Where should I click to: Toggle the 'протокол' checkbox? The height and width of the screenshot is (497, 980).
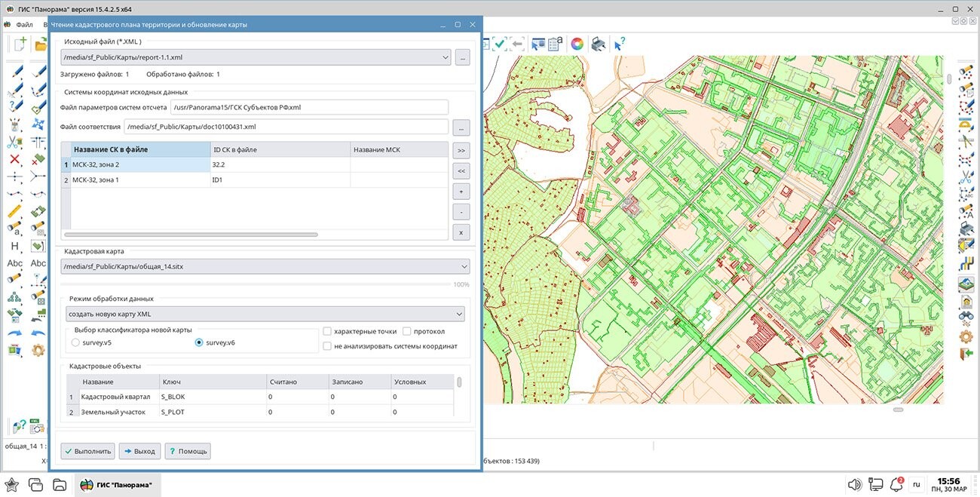407,331
